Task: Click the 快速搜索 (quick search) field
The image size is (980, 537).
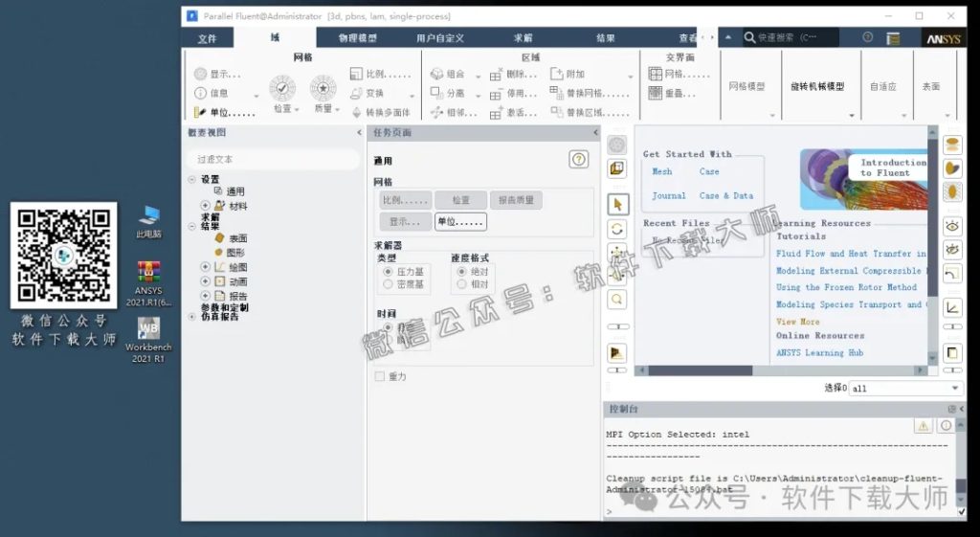Action: pos(790,37)
